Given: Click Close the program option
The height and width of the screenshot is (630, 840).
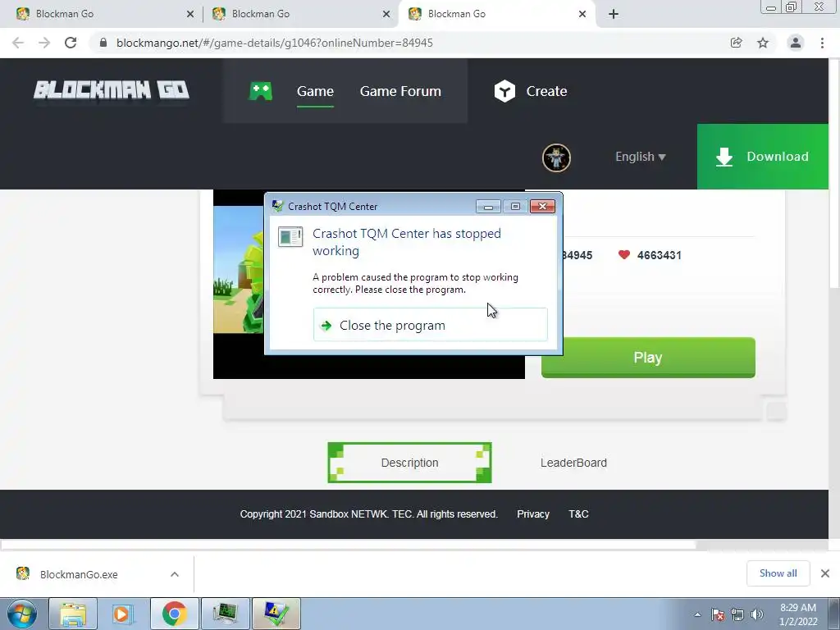Looking at the screenshot, I should 430,325.
